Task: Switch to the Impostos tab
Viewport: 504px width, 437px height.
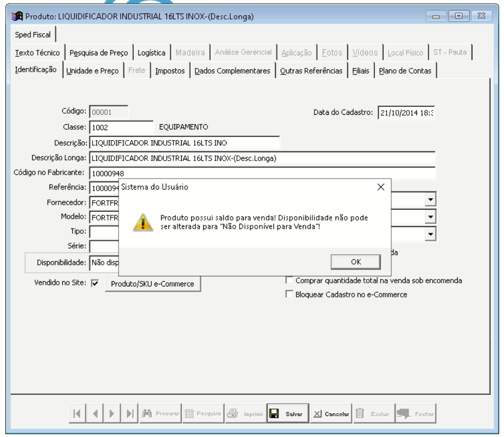Action: click(170, 71)
